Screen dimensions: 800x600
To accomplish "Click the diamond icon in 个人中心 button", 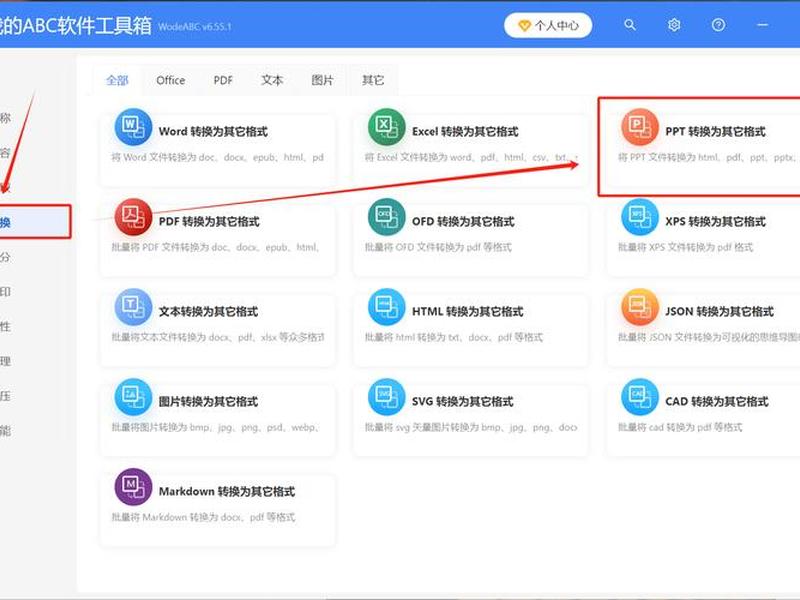I will tap(524, 26).
